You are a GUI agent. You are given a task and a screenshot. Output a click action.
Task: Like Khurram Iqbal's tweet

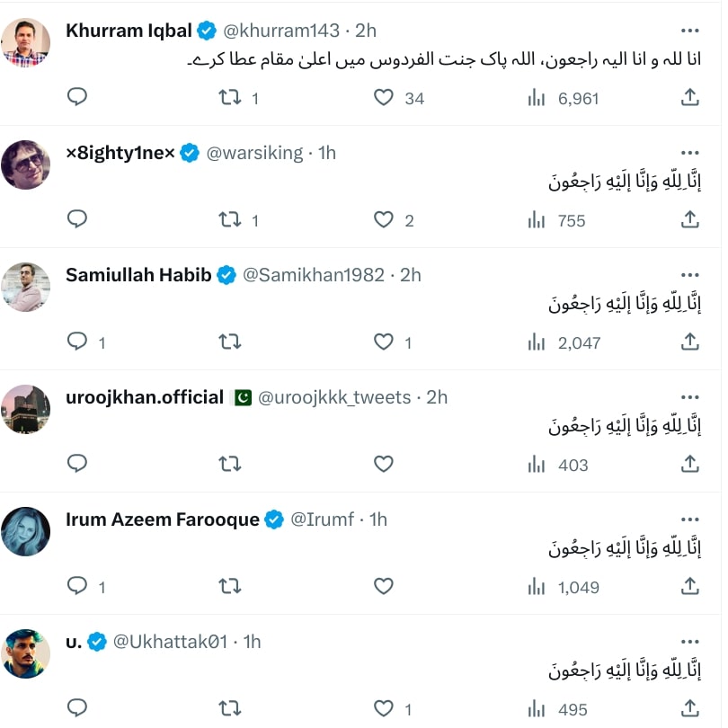(x=384, y=97)
